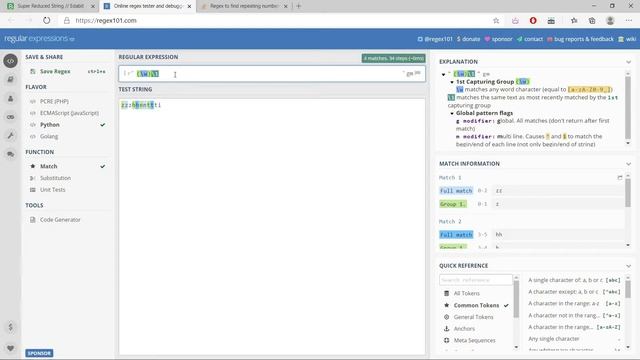Click the Save Regex floppy icon
The height and width of the screenshot is (360, 640).
point(33,71)
